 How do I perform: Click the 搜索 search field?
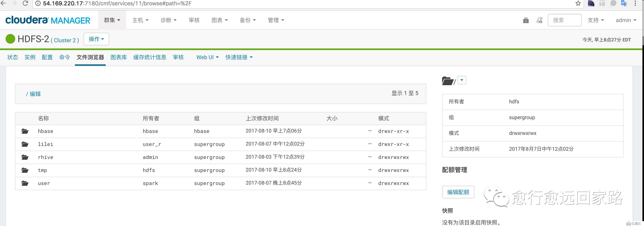[x=565, y=20]
